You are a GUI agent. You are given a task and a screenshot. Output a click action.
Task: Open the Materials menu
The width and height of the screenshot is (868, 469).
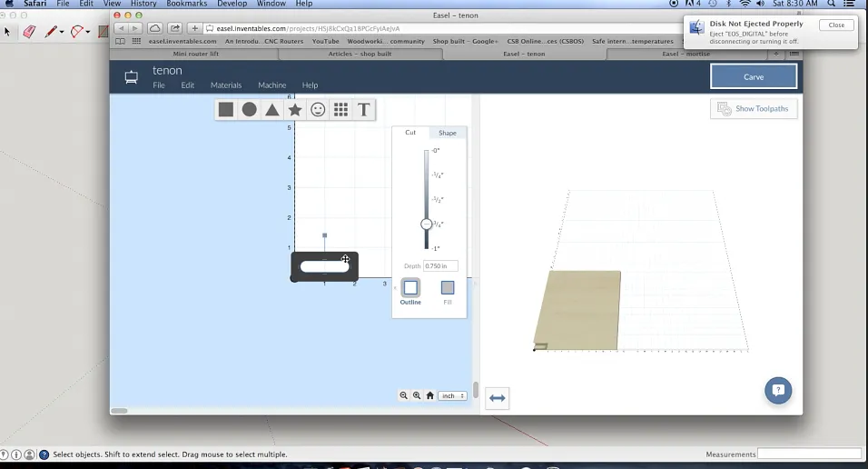pos(226,85)
